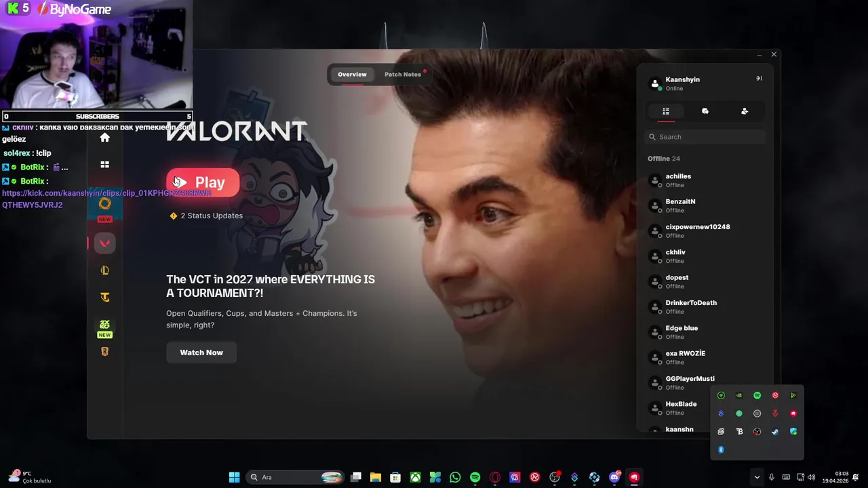Open Xbox app from taskbar
This screenshot has height=488, width=868.
tap(415, 477)
